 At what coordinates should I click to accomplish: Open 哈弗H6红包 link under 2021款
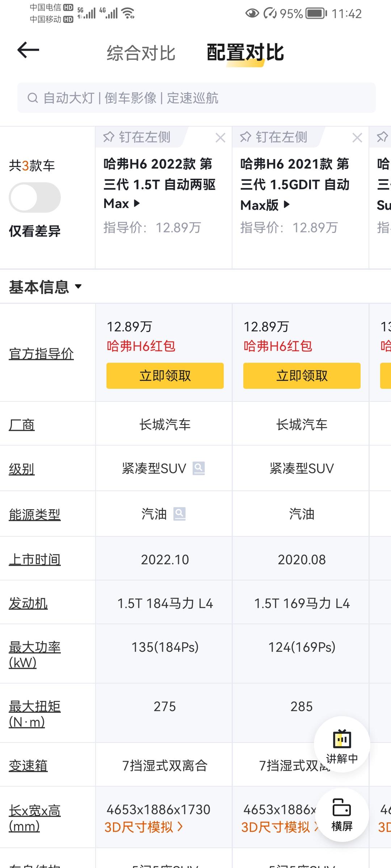(x=278, y=346)
